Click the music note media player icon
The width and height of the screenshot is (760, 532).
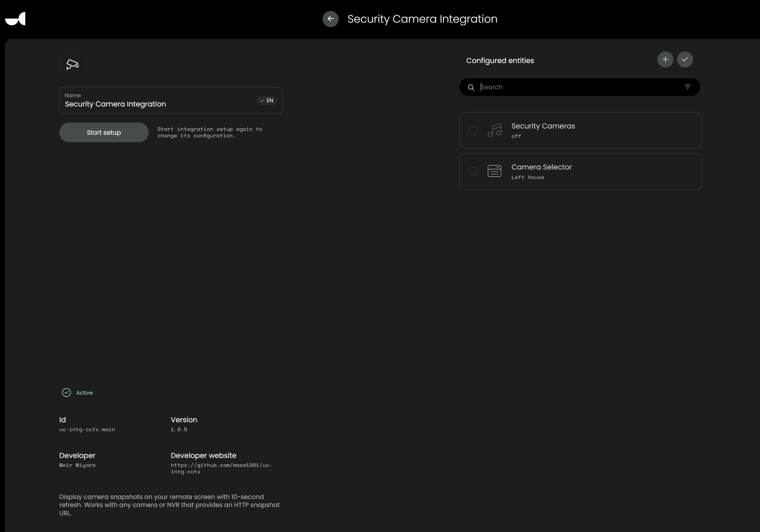(x=494, y=130)
